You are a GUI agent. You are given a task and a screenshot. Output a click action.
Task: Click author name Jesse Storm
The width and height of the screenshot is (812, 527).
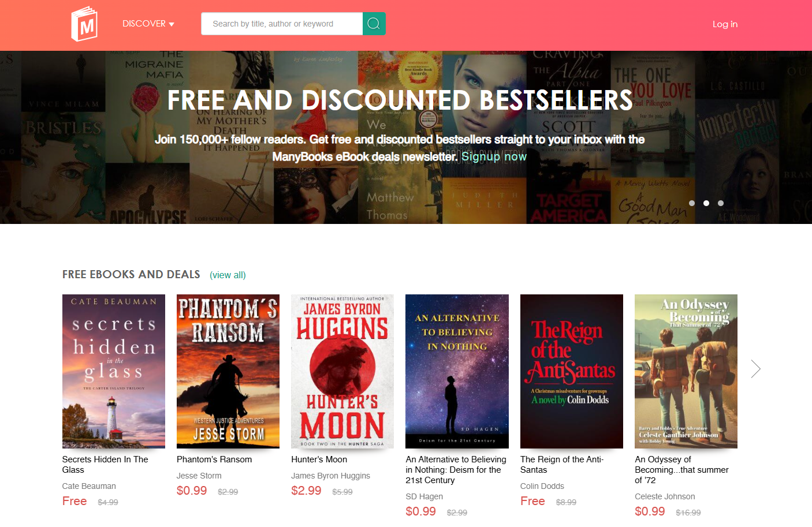pyautogui.click(x=199, y=476)
